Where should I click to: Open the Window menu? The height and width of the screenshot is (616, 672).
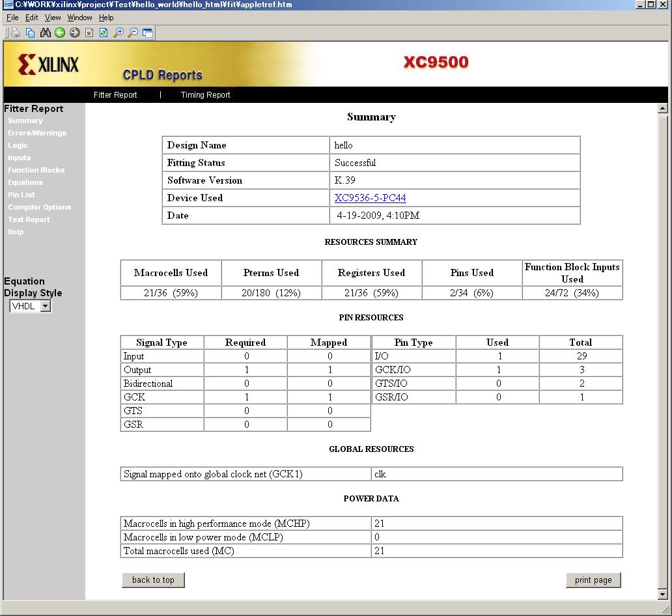point(79,18)
